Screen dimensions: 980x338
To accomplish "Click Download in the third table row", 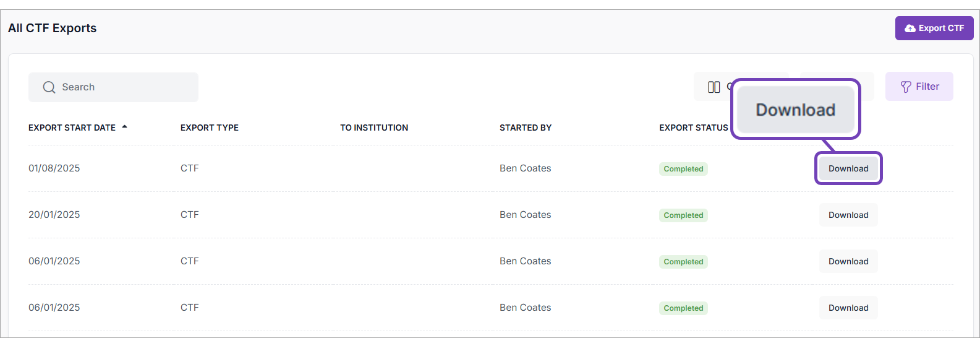I will [848, 261].
